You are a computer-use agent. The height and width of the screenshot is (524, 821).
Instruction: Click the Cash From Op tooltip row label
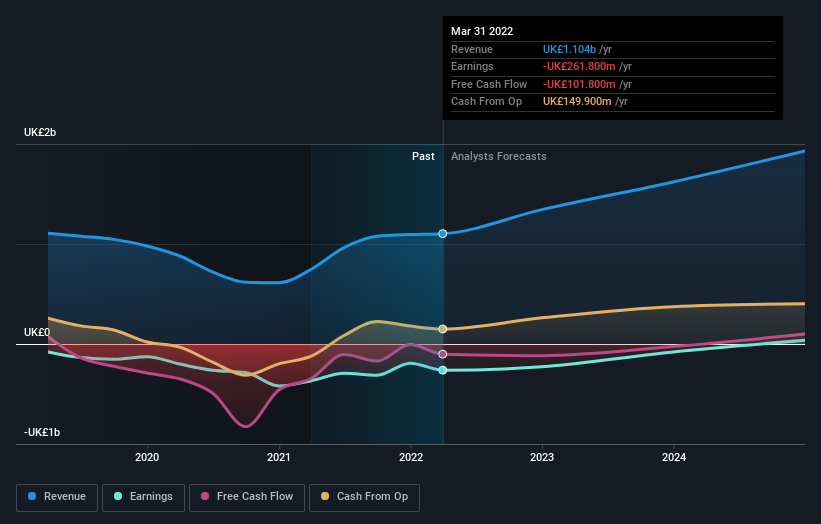486,102
